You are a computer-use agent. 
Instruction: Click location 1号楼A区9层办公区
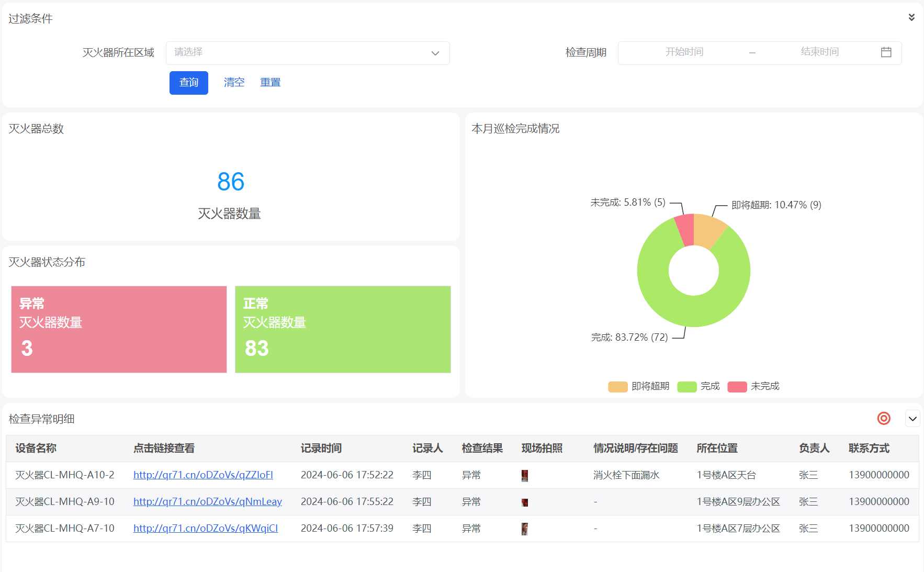click(738, 501)
